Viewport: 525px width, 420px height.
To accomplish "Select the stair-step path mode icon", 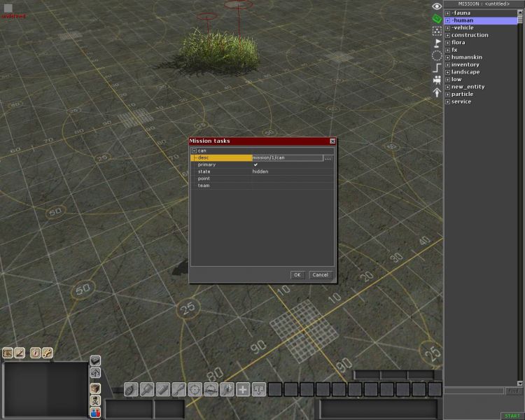I will click(x=437, y=68).
